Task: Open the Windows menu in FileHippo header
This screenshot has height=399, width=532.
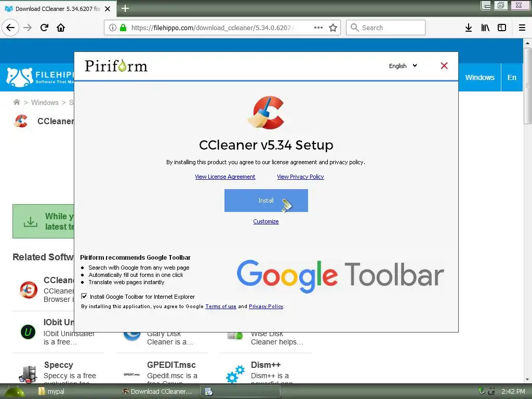Action: [480, 77]
